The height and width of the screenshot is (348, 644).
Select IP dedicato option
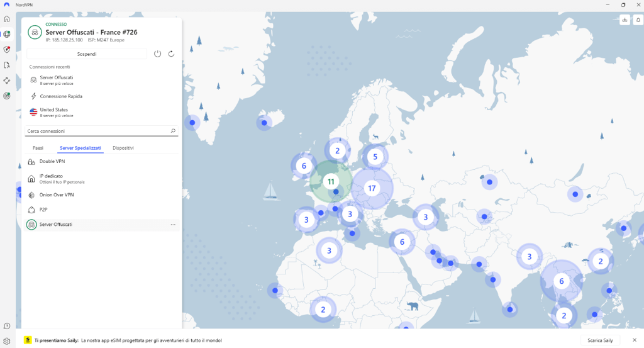pos(101,178)
